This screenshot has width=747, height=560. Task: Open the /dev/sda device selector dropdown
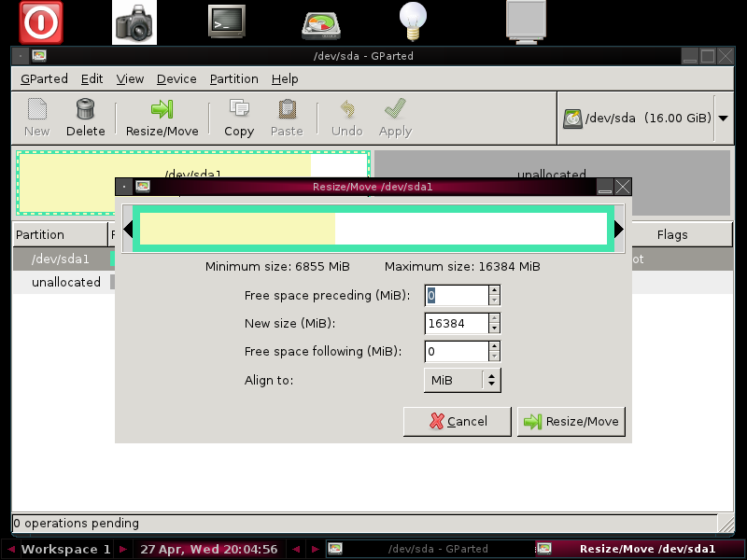(645, 119)
